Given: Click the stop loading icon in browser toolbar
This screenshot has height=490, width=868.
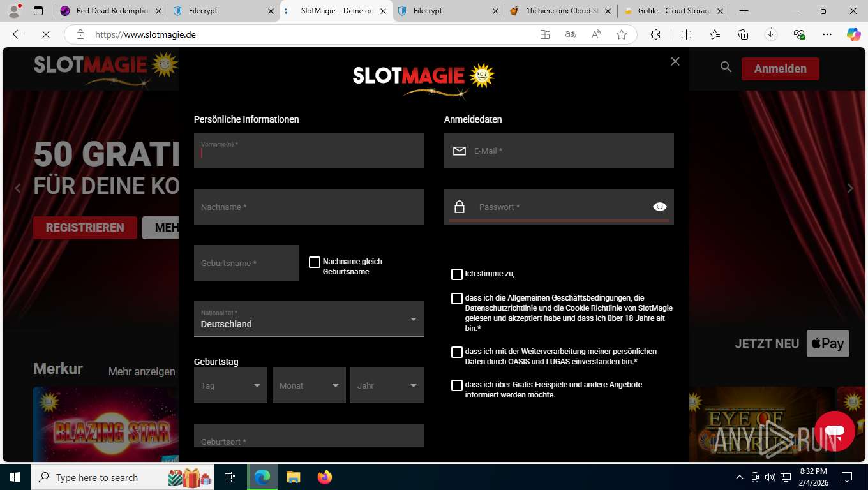Looking at the screenshot, I should [x=45, y=34].
